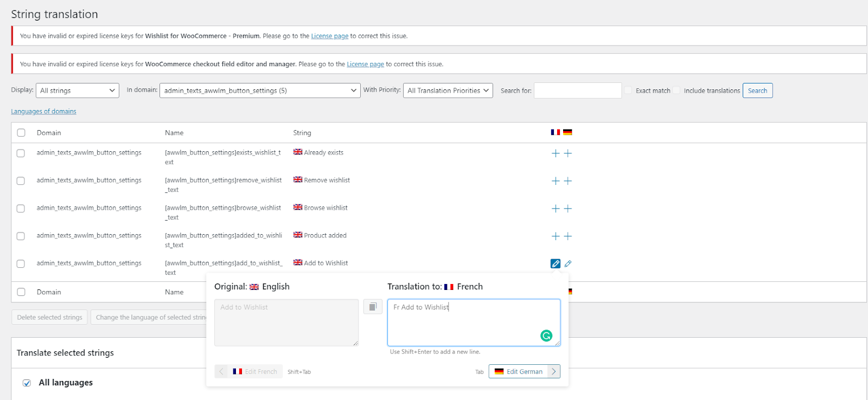The image size is (868, 400).
Task: Click String column header
Action: pyautogui.click(x=302, y=133)
